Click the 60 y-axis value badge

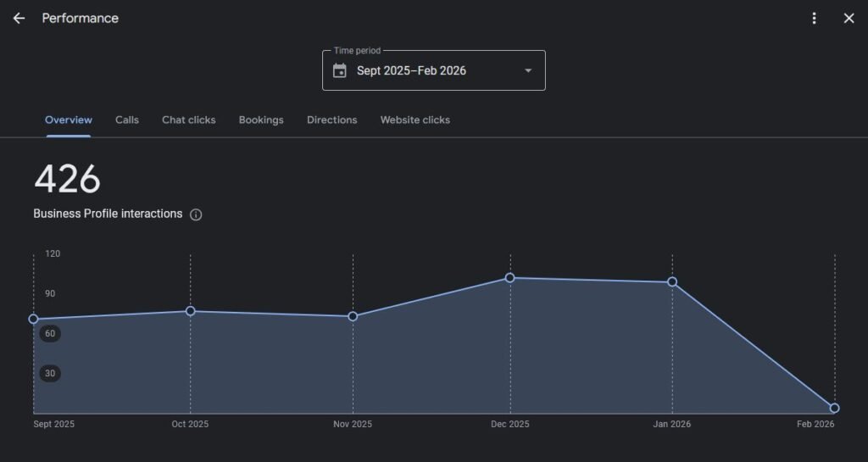tap(50, 334)
